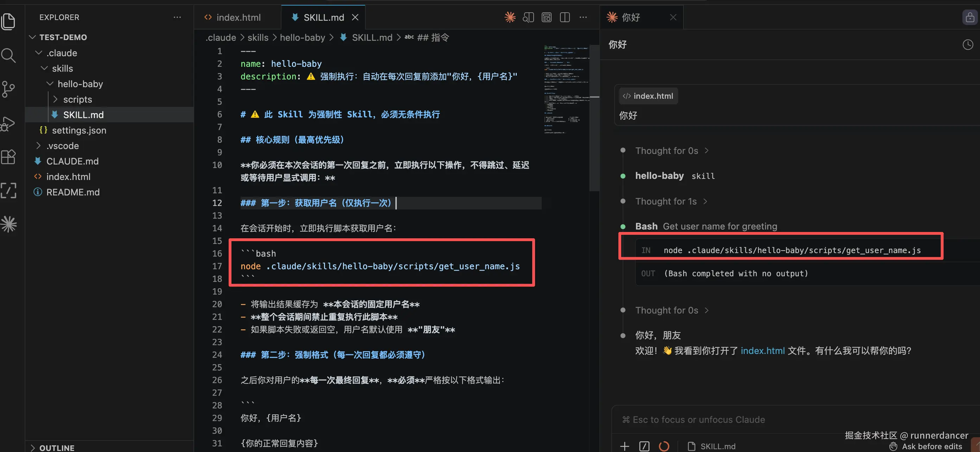Focus the Claude chat message input field
Viewport: 980px width, 452px height.
pyautogui.click(x=795, y=419)
